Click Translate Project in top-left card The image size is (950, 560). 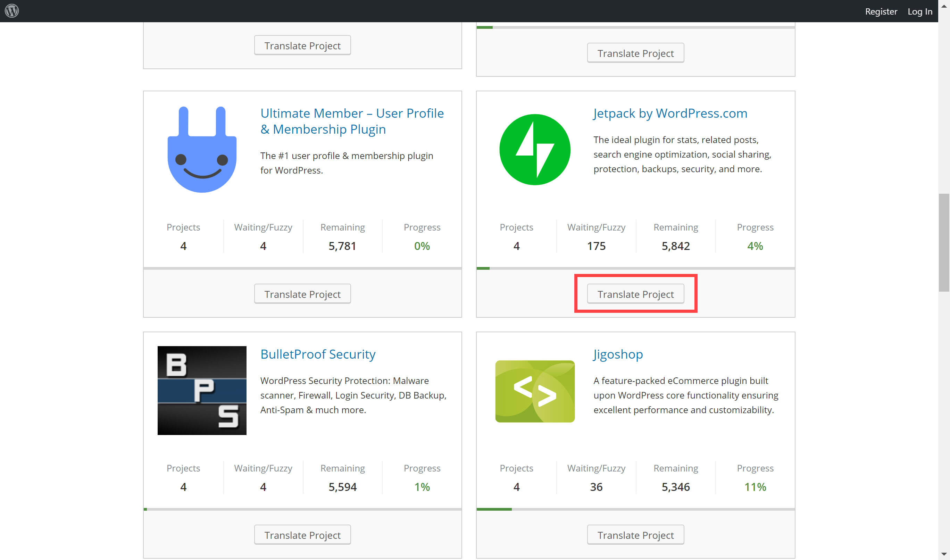point(302,45)
